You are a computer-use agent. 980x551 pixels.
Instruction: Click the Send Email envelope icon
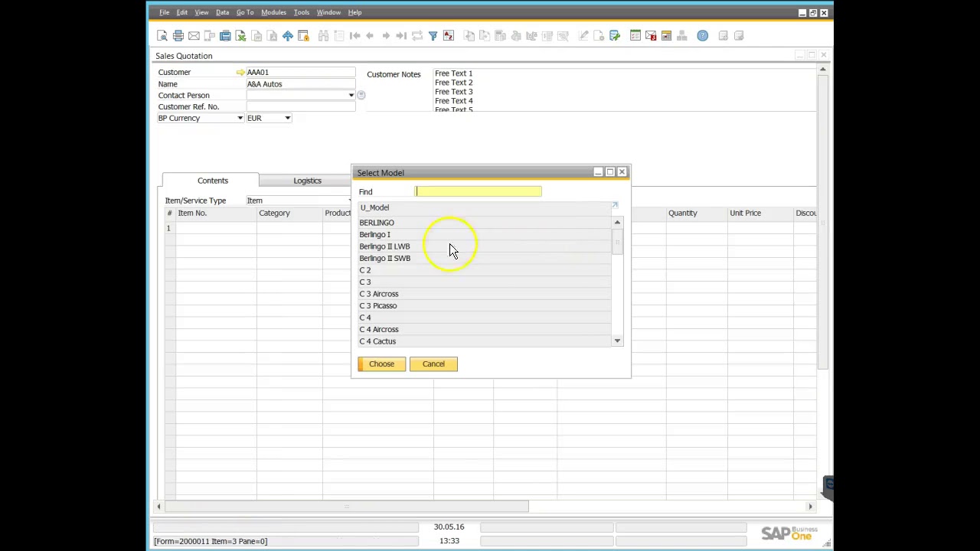[194, 36]
